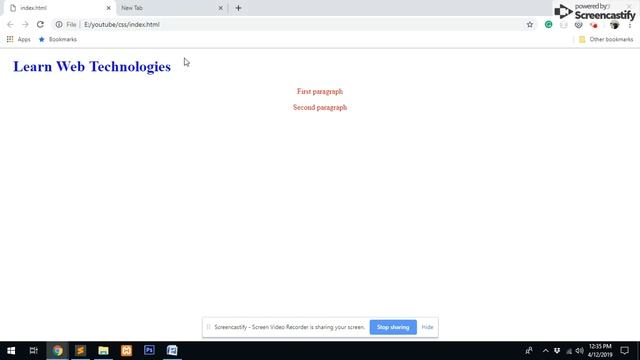Open the Grammarly extension icon
This screenshot has width=640, height=360.
(549, 24)
